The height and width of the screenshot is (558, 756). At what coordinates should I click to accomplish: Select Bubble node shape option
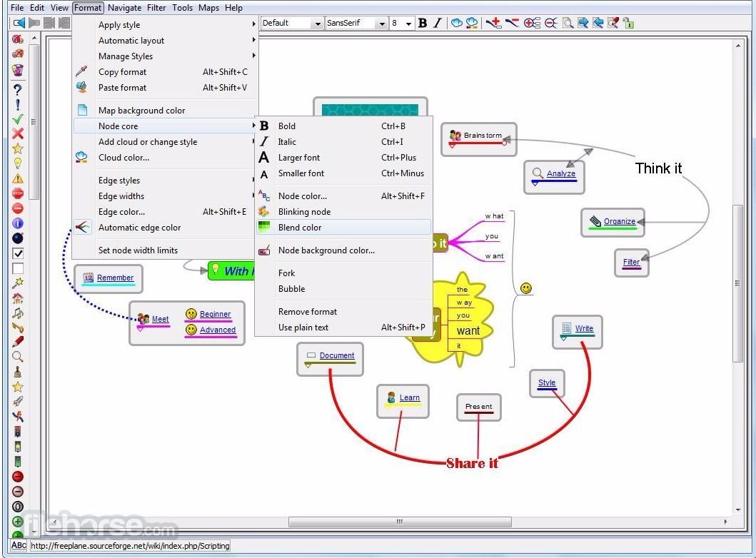[343, 289]
